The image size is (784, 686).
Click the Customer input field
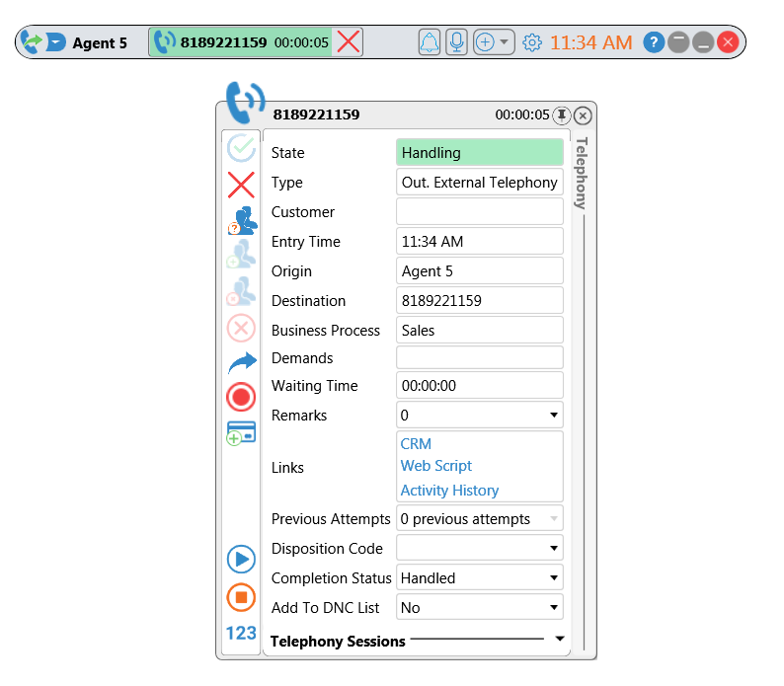click(480, 211)
